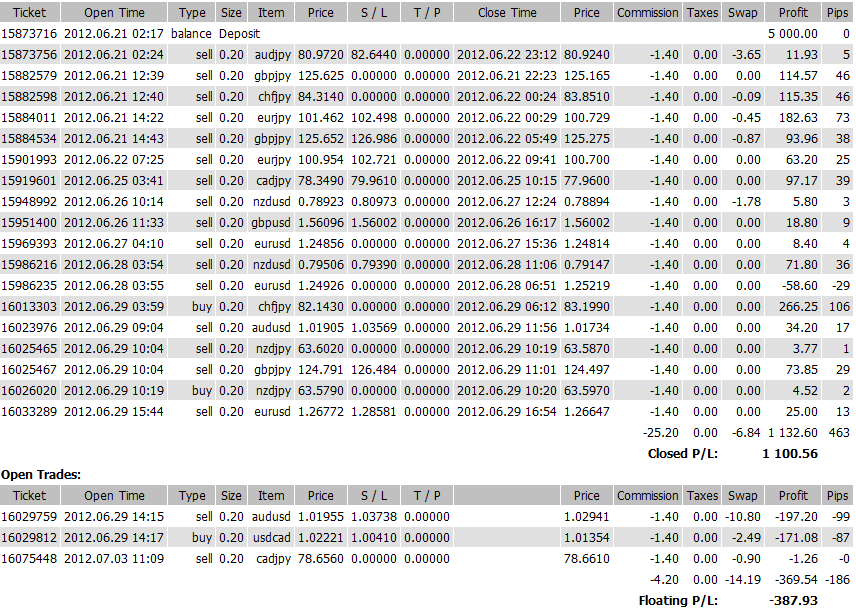
Task: Select open trade ticket 16029812 usdcad
Action: click(x=29, y=538)
